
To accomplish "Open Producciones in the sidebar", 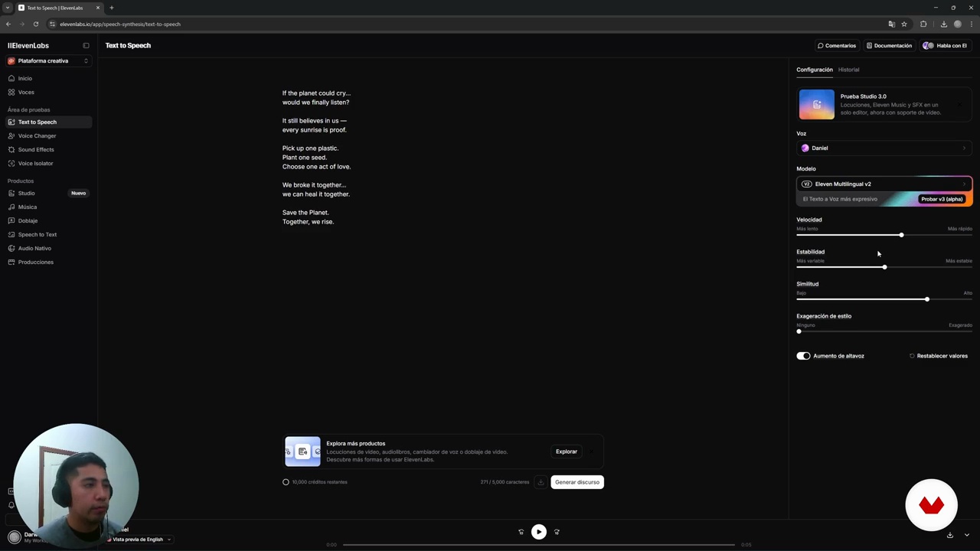I will tap(49, 262).
